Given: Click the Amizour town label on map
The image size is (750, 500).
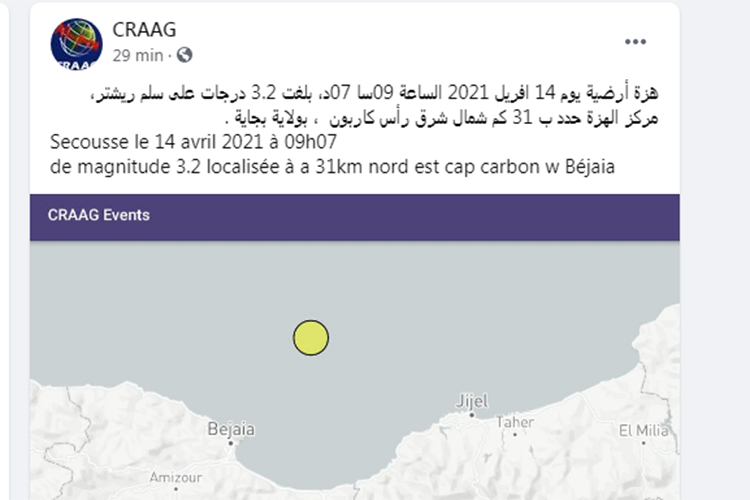Looking at the screenshot, I should [175, 478].
